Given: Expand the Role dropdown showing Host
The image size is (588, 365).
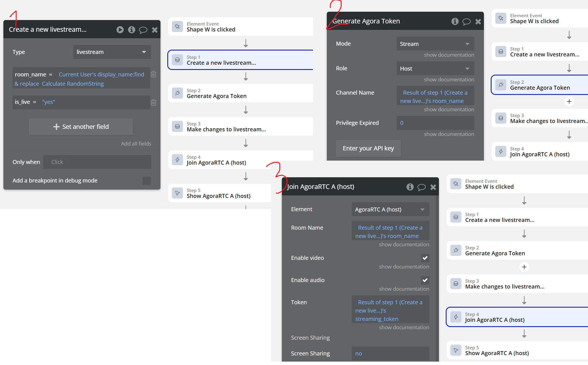Looking at the screenshot, I should tap(435, 69).
